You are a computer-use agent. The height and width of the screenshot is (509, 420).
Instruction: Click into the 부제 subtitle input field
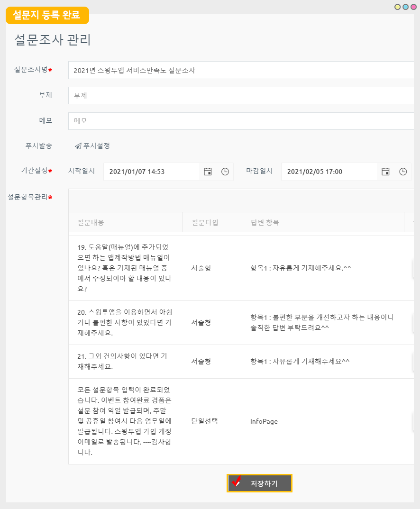pos(190,95)
